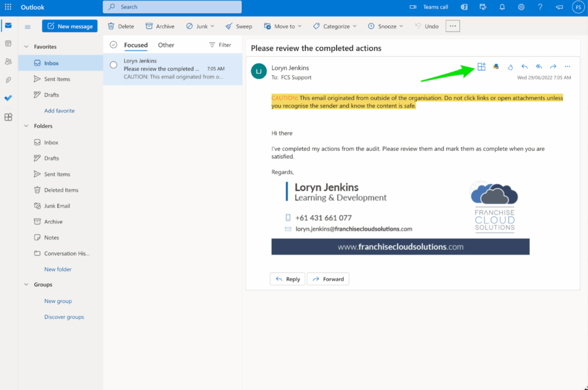Toggle the hamburger navigation pane button
The image size is (588, 390).
pyautogui.click(x=28, y=26)
